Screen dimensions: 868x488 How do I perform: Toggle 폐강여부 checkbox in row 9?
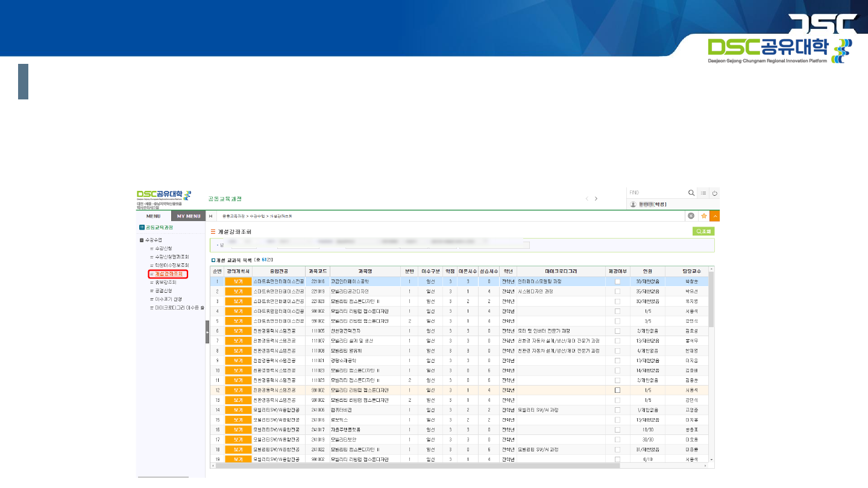point(618,360)
